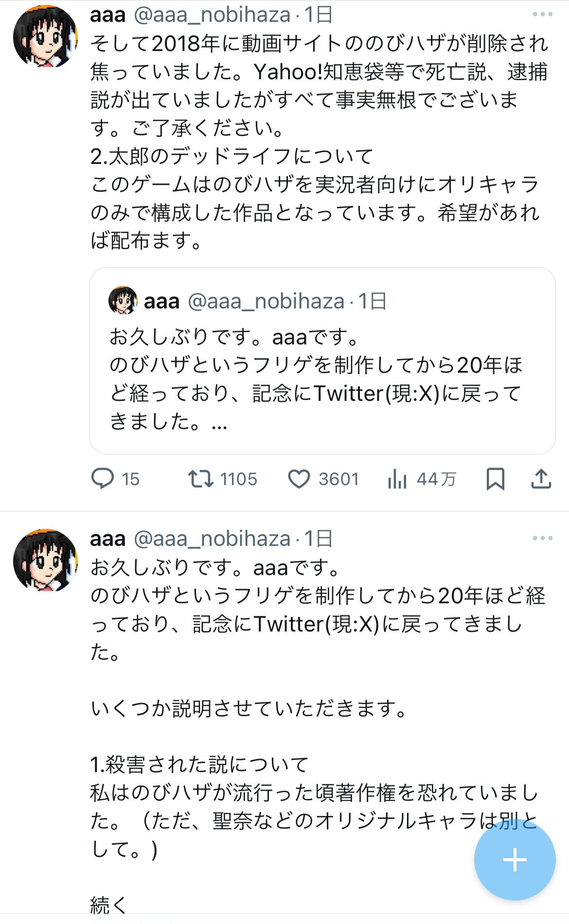
Task: Like the tweet with 3601 likes
Action: (x=299, y=479)
